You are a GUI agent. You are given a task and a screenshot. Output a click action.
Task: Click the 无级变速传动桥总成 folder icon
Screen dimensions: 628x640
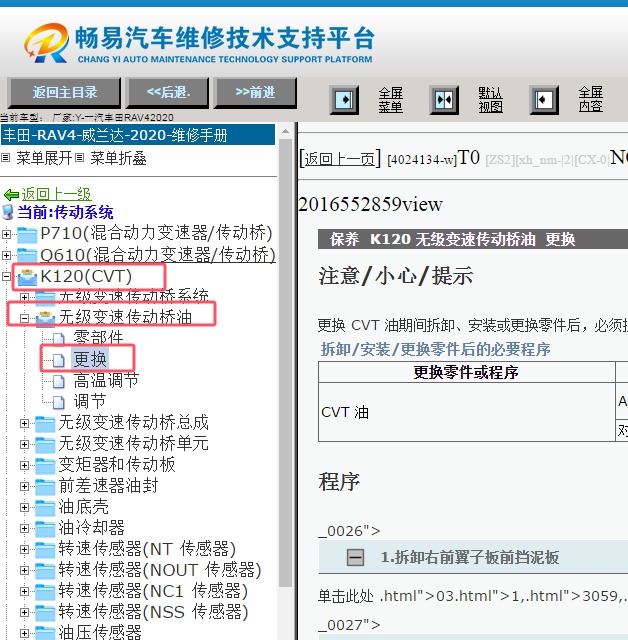coord(45,423)
